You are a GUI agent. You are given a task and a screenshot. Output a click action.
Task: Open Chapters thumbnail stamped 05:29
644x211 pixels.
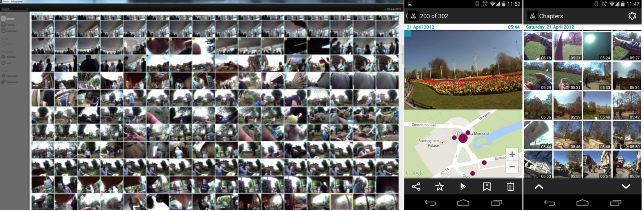click(538, 76)
